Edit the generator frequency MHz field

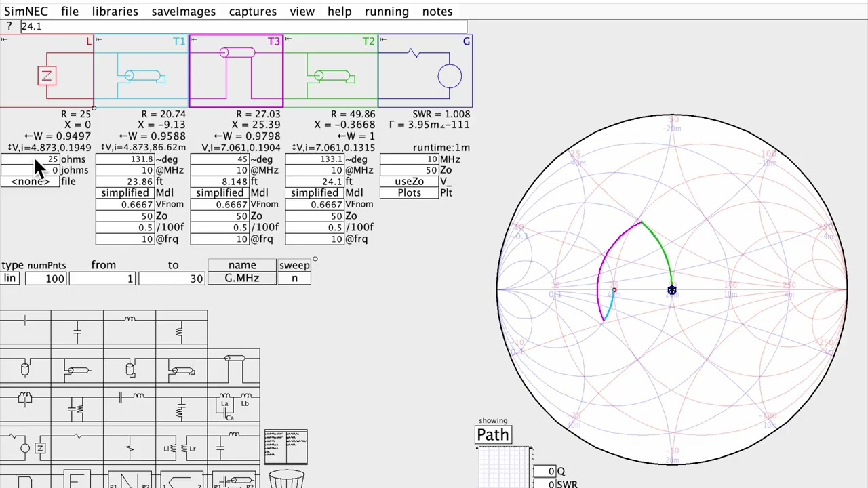[409, 159]
